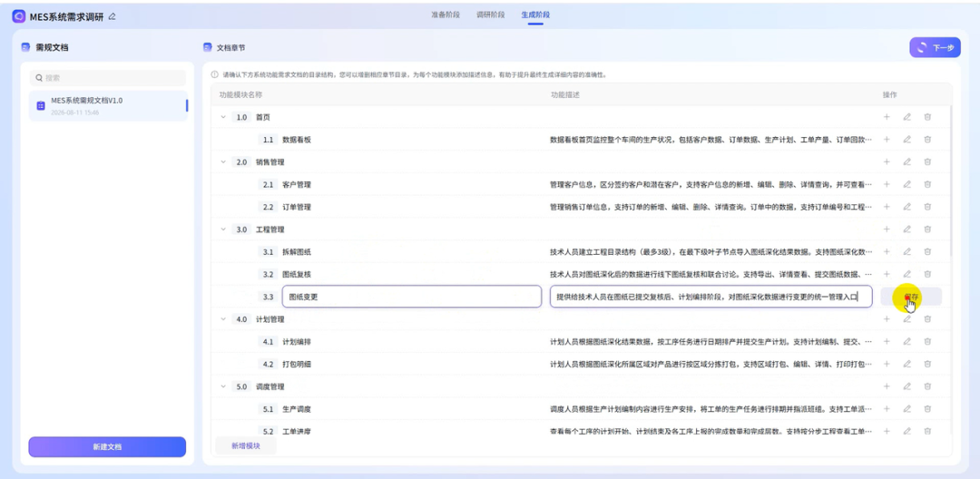The image size is (980, 479).
Task: Add a submodule under 3.0 工程管理
Action: point(887,230)
